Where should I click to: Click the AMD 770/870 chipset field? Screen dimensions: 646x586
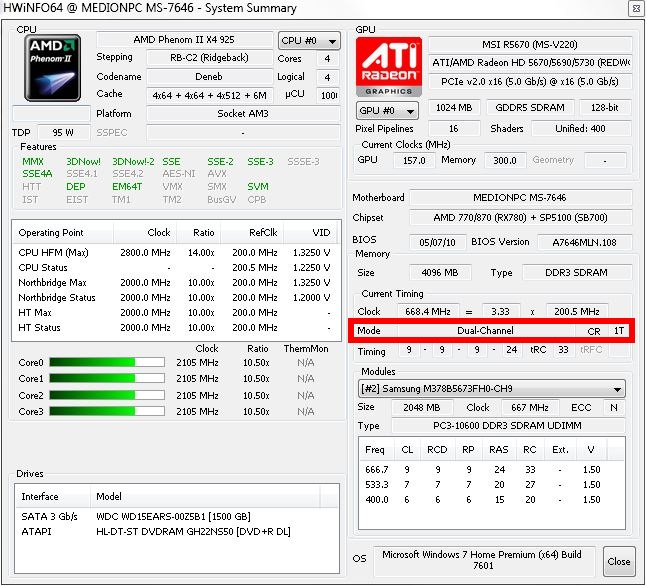coord(520,217)
